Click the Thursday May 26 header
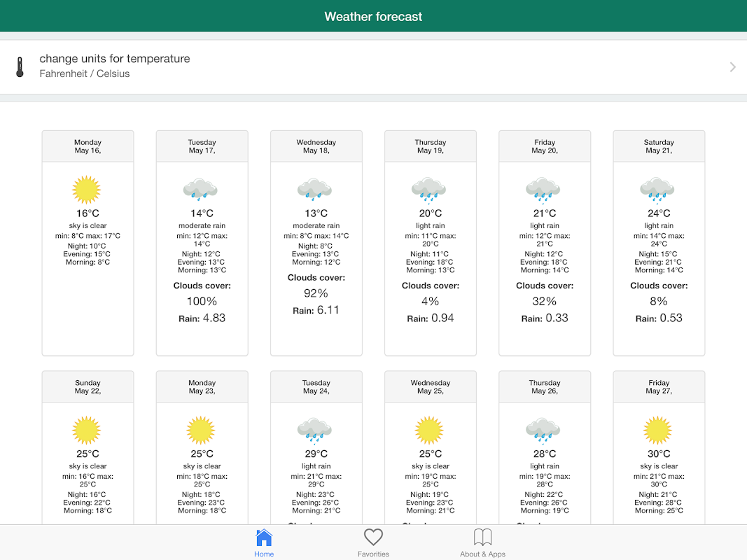Screen dimensions: 747x560 [545, 386]
